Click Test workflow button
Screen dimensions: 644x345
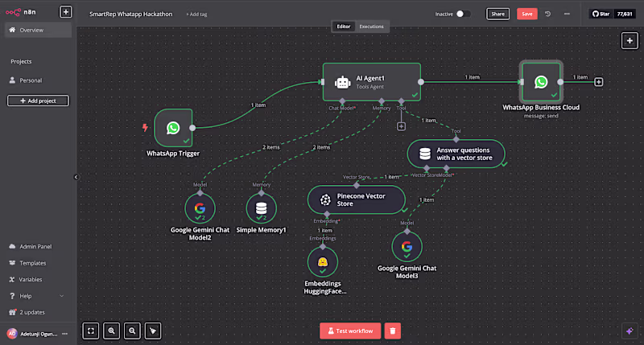350,331
